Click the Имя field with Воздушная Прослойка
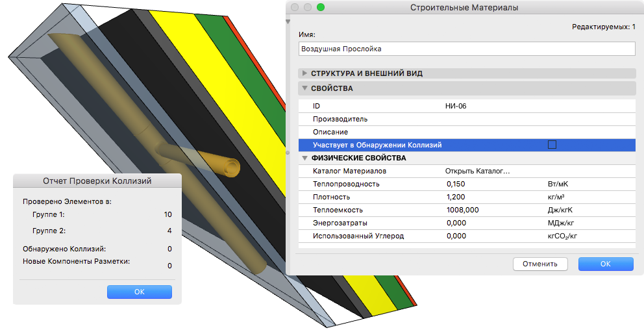The image size is (644, 330). [x=467, y=49]
